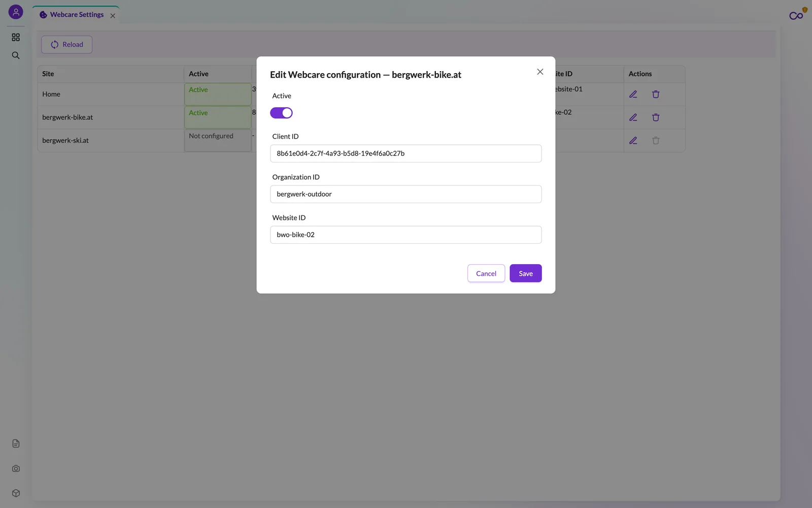Click the Active status for bergwerk-bike.at
This screenshot has width=812, height=508.
tap(218, 117)
